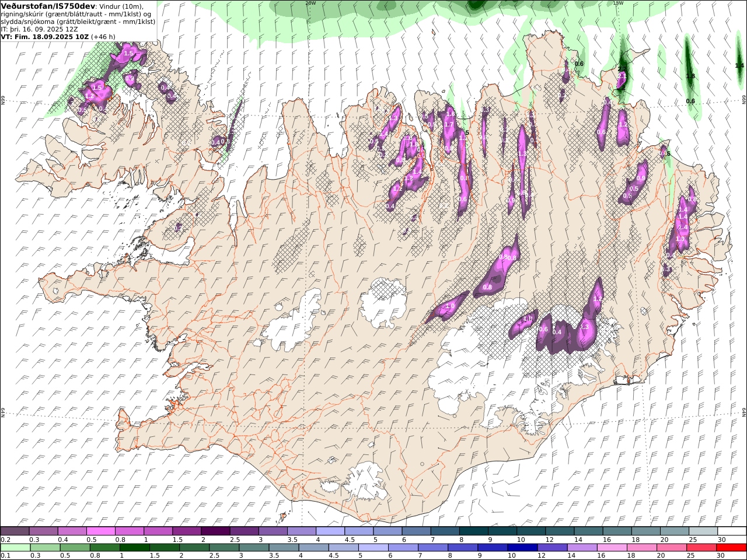Click the '2.4' precipitation value on the map
This screenshot has height=560, width=747.
coord(683,228)
